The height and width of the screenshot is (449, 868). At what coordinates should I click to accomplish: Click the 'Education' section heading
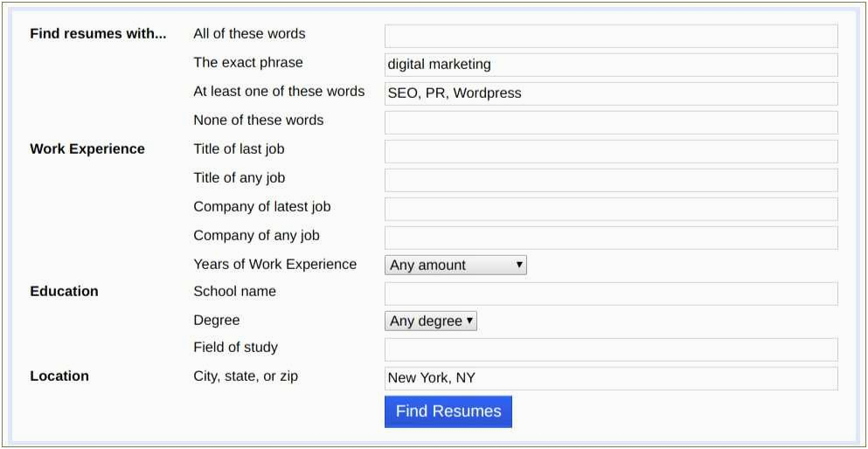coord(64,292)
